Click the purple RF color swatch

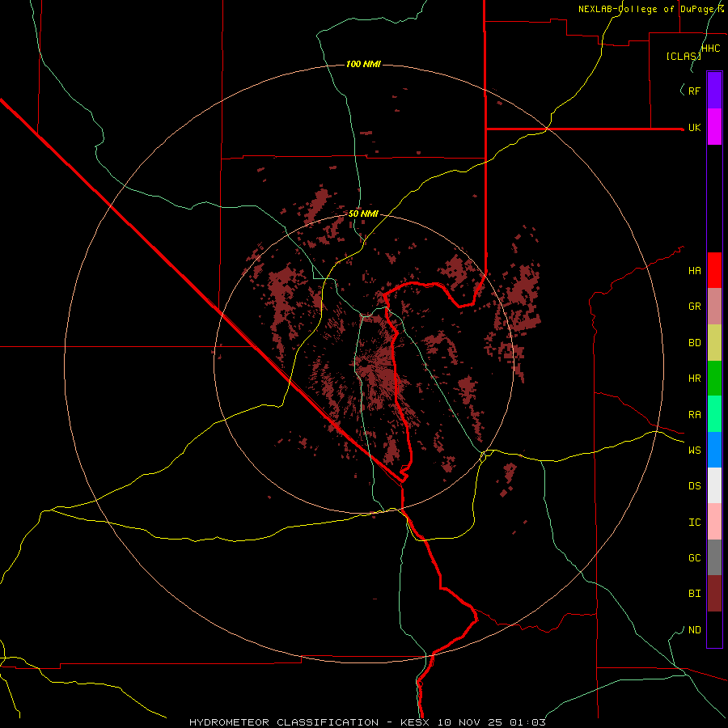tap(714, 91)
